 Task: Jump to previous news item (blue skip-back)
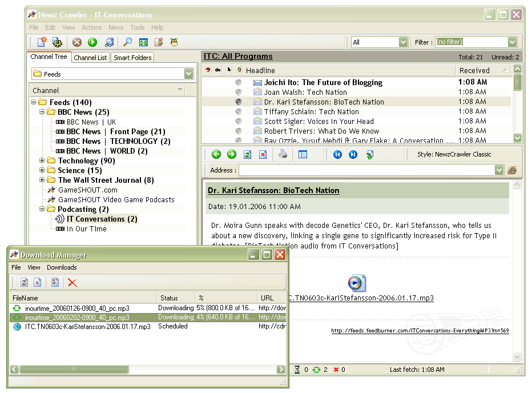(337, 155)
